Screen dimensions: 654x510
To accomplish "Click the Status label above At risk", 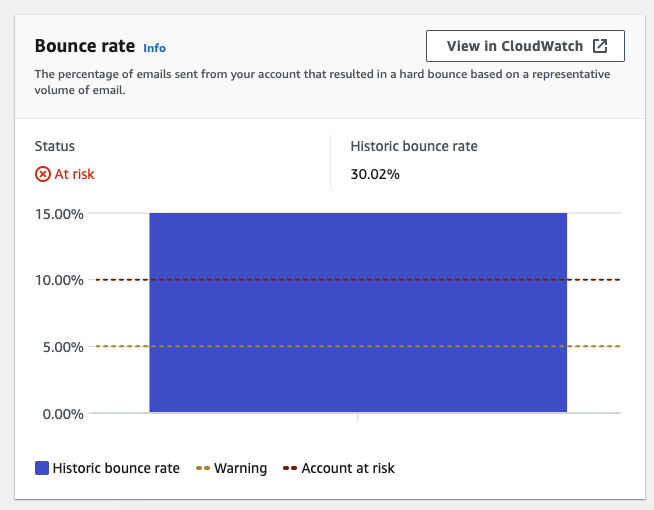I will [55, 146].
